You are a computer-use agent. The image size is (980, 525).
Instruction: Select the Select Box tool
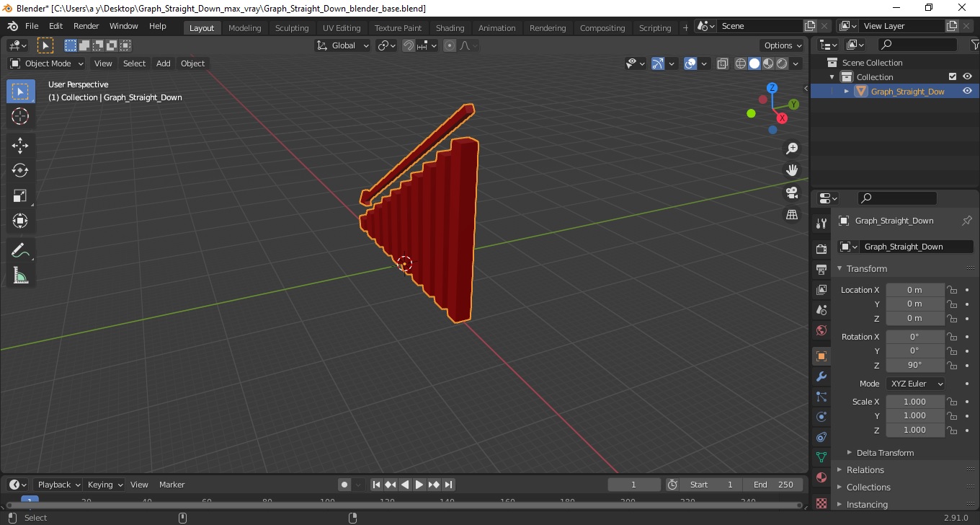coord(20,91)
